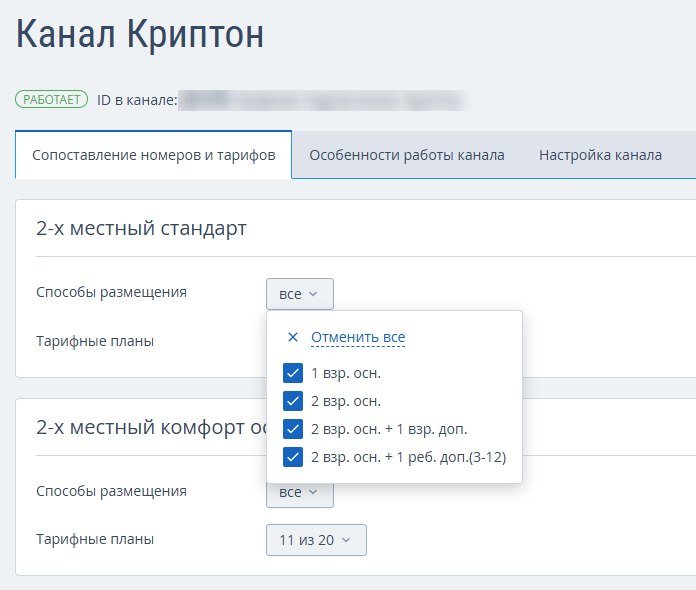The height and width of the screenshot is (590, 696).
Task: Click the X icon beside Отменить все
Action: (293, 337)
